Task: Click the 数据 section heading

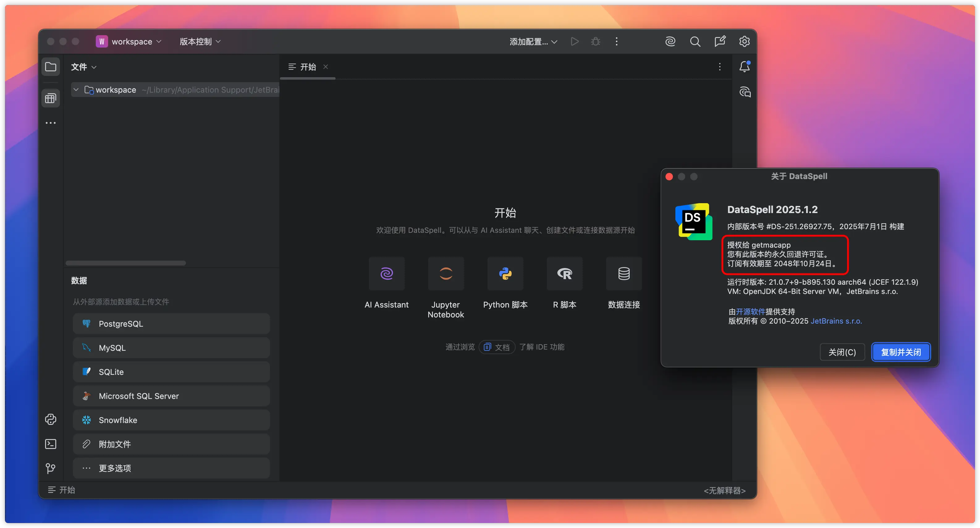Action: (79, 281)
